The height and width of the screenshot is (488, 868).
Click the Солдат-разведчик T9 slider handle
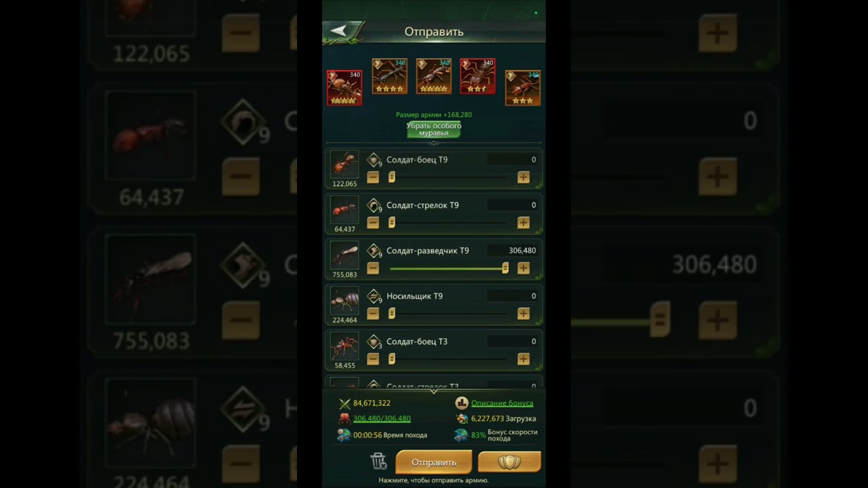point(505,268)
